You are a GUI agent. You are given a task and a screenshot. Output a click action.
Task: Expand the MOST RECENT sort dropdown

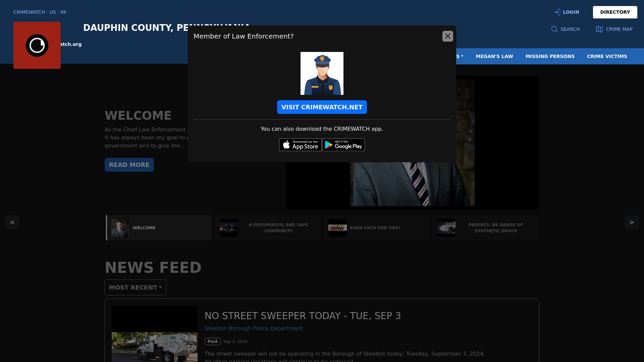pyautogui.click(x=135, y=288)
